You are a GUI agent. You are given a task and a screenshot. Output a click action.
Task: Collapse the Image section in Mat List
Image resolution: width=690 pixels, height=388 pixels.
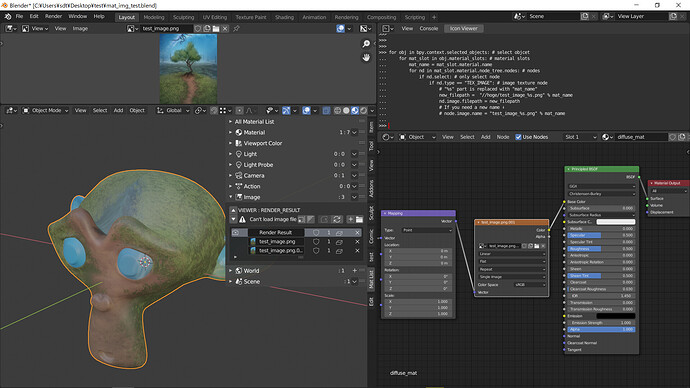coord(231,197)
